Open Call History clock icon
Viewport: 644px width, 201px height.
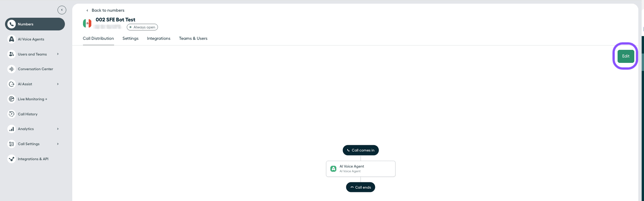tap(11, 114)
